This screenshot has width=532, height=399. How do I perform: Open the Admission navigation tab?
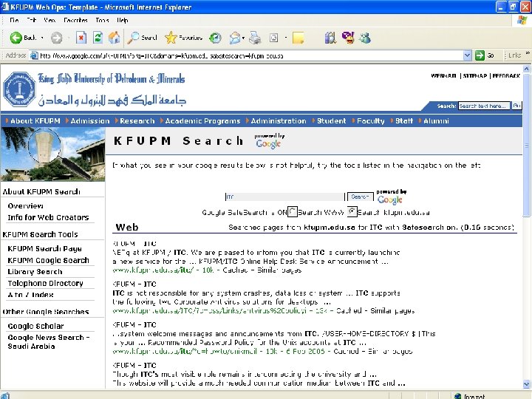[90, 120]
